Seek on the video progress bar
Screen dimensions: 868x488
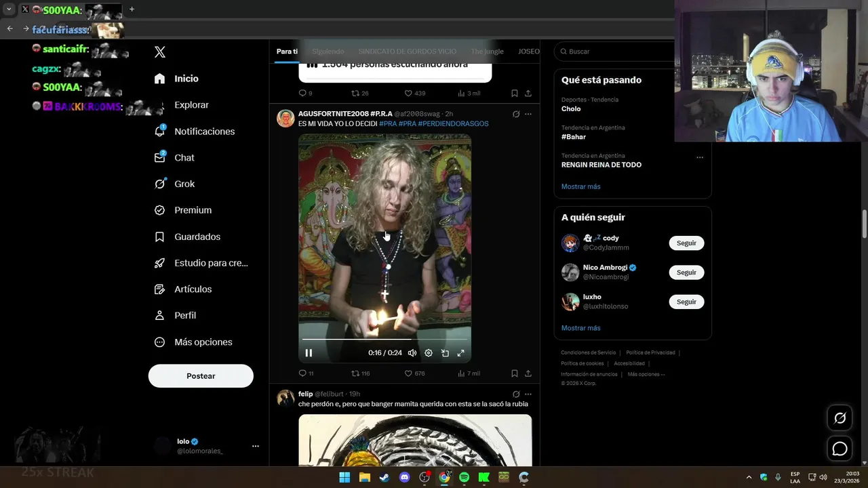click(x=384, y=339)
